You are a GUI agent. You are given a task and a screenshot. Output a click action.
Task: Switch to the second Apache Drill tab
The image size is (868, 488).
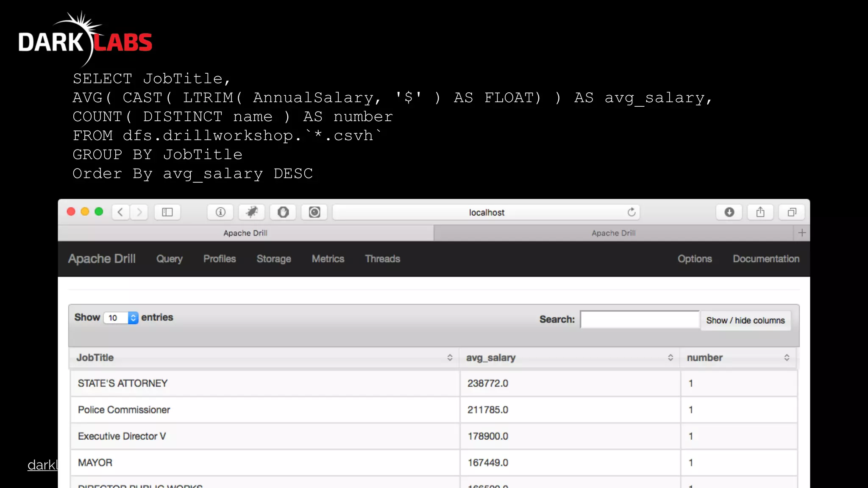tap(614, 233)
